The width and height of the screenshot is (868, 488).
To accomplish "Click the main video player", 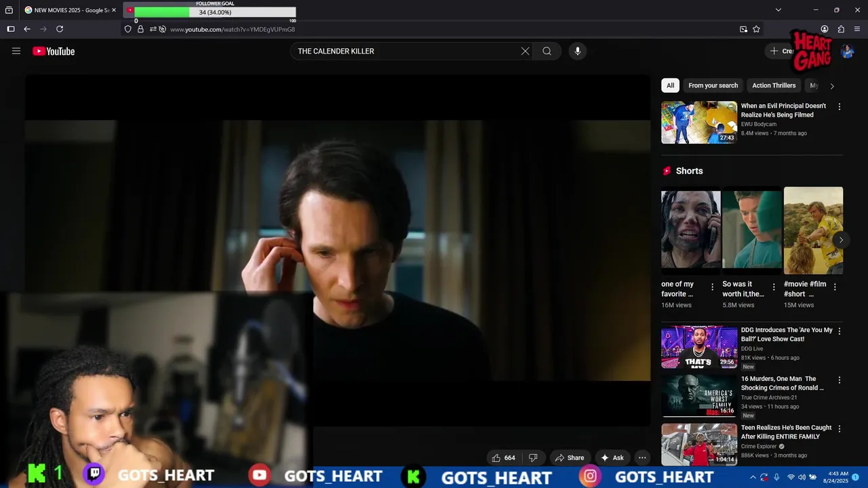I will pyautogui.click(x=338, y=250).
